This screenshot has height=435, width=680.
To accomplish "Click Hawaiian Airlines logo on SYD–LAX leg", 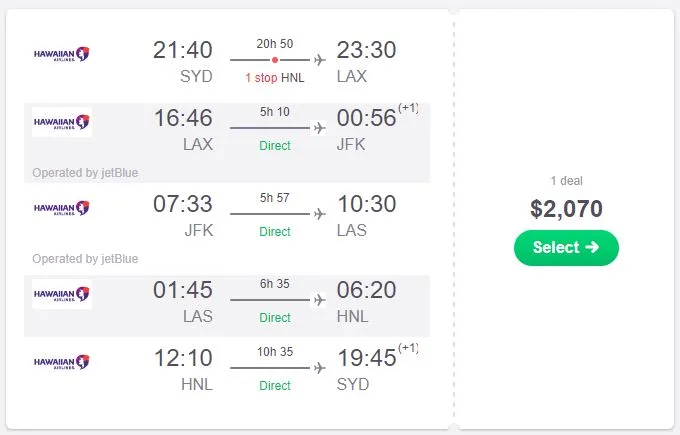I will pyautogui.click(x=62, y=53).
